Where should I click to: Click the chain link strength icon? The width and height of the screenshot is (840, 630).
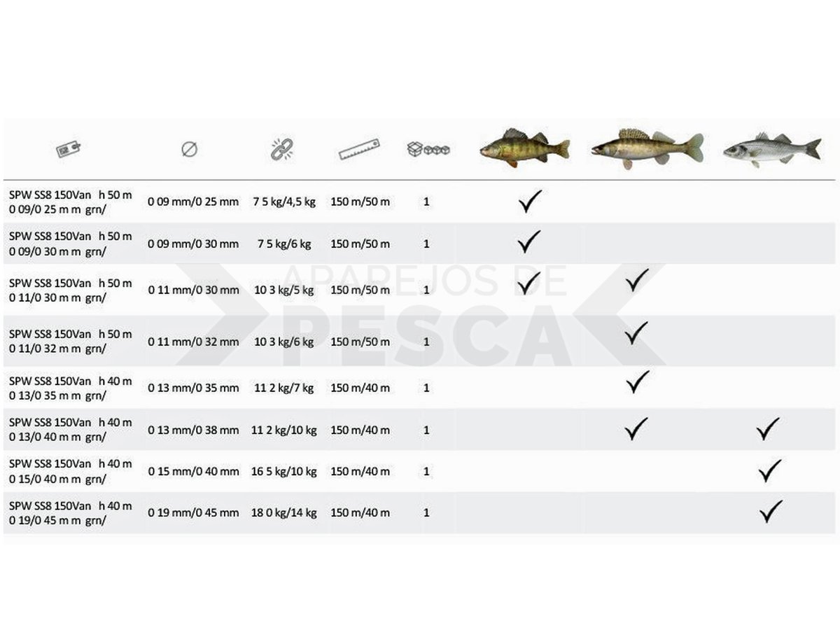tap(282, 148)
